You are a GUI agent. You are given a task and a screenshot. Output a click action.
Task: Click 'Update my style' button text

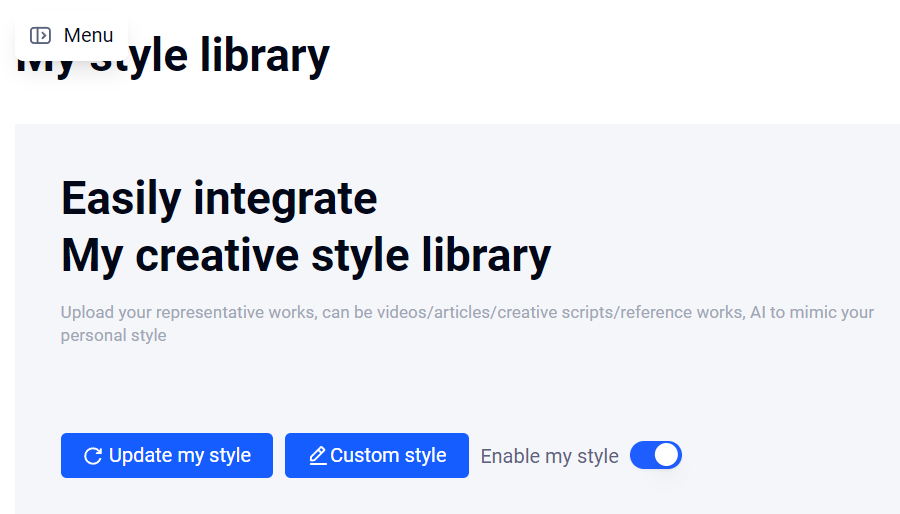(180, 456)
